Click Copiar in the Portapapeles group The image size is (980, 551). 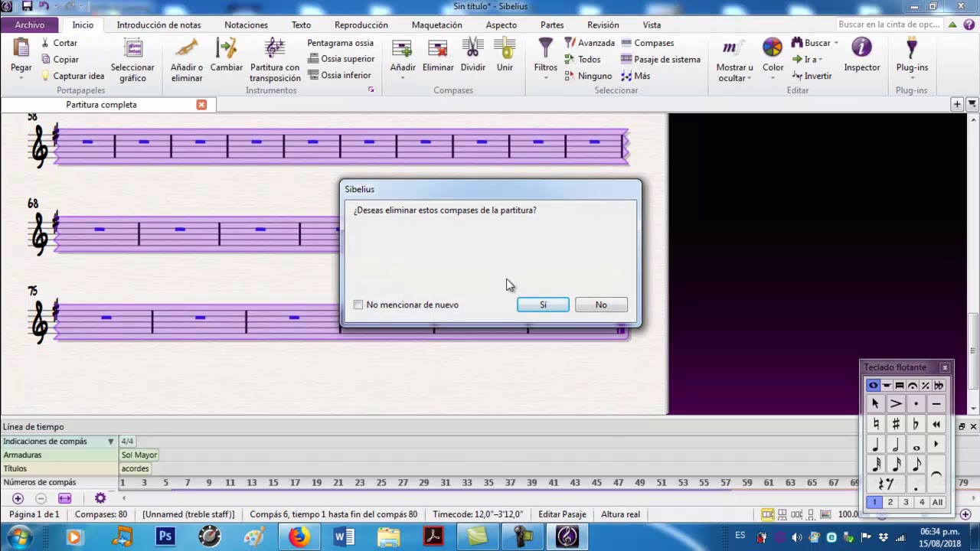pyautogui.click(x=60, y=59)
